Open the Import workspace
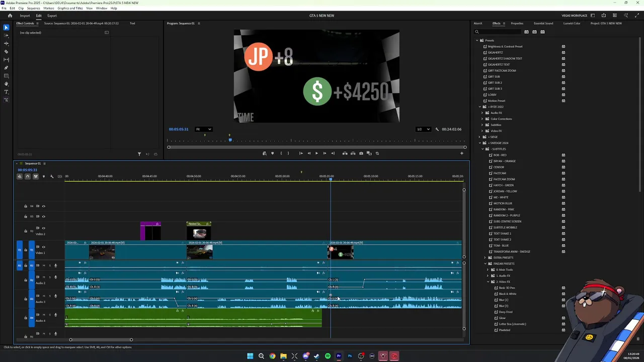 pyautogui.click(x=25, y=16)
